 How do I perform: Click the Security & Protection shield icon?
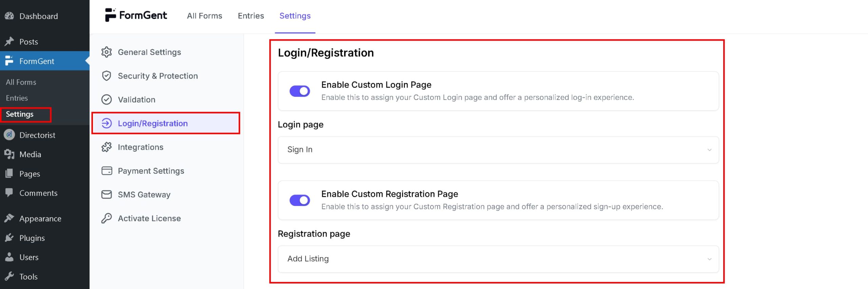[106, 76]
